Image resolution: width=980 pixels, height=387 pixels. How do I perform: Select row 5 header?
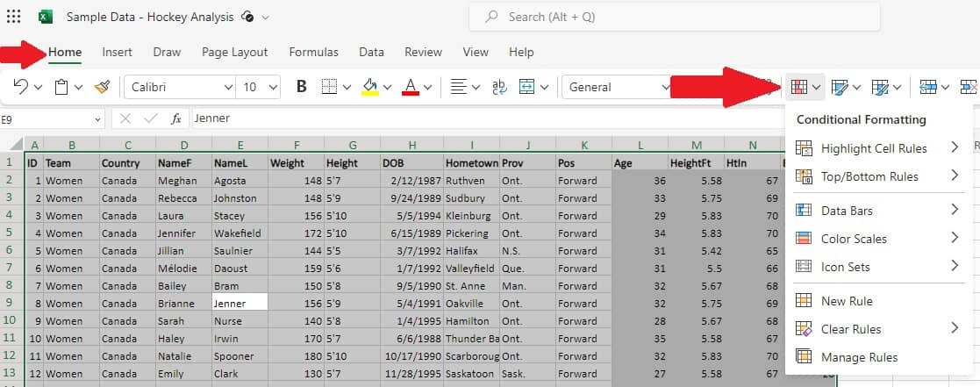[12, 233]
